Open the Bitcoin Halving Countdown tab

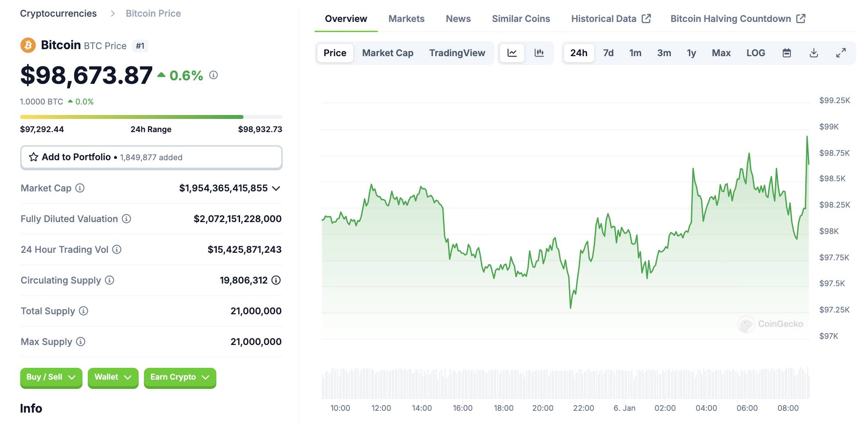click(x=738, y=19)
